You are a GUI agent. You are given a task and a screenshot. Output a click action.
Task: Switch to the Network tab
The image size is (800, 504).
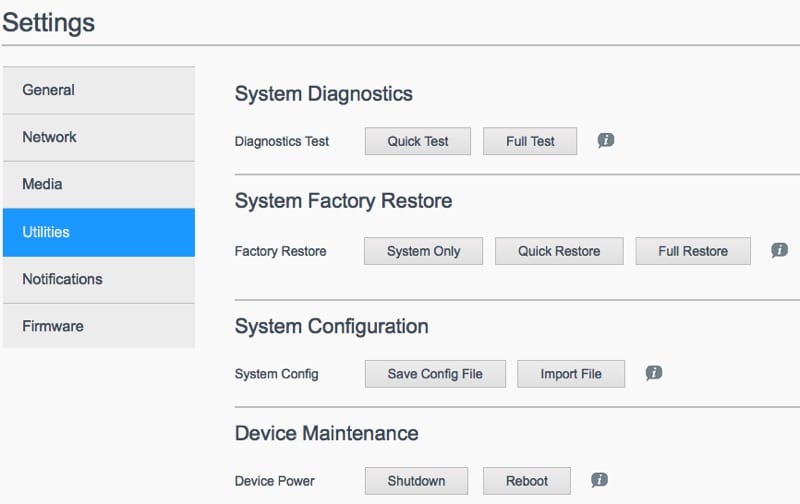(98, 137)
